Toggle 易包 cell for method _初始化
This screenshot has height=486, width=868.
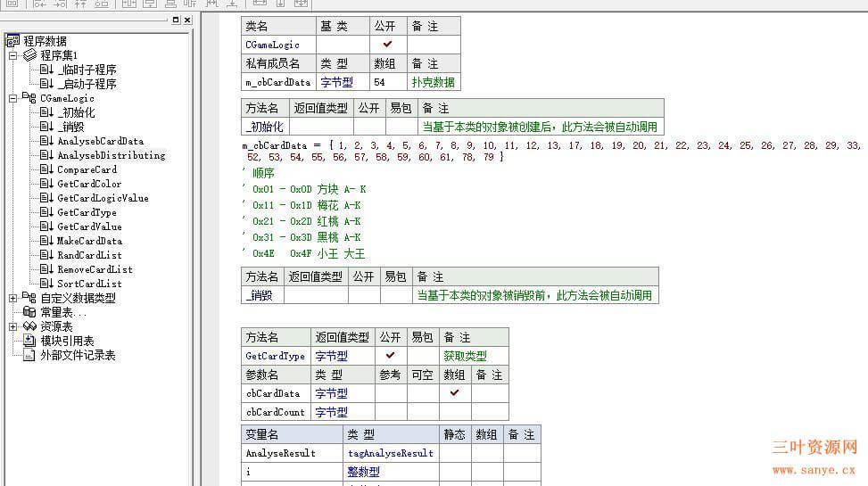pyautogui.click(x=401, y=127)
